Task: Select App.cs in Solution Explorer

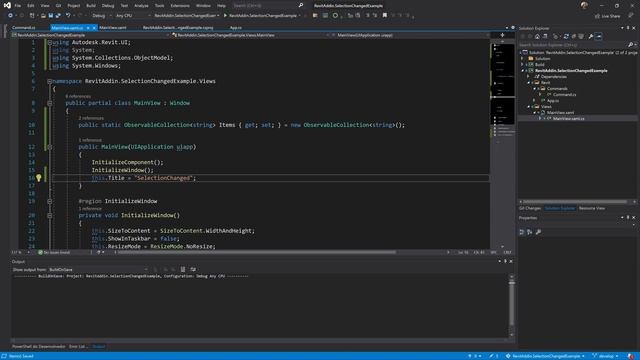Action: pos(553,100)
